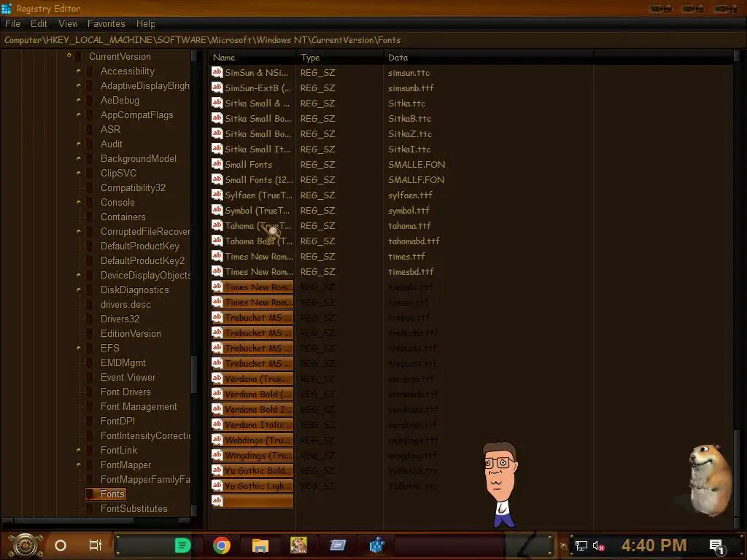The image size is (747, 560).
Task: Open Cortana search circle on taskbar
Action: click(60, 545)
